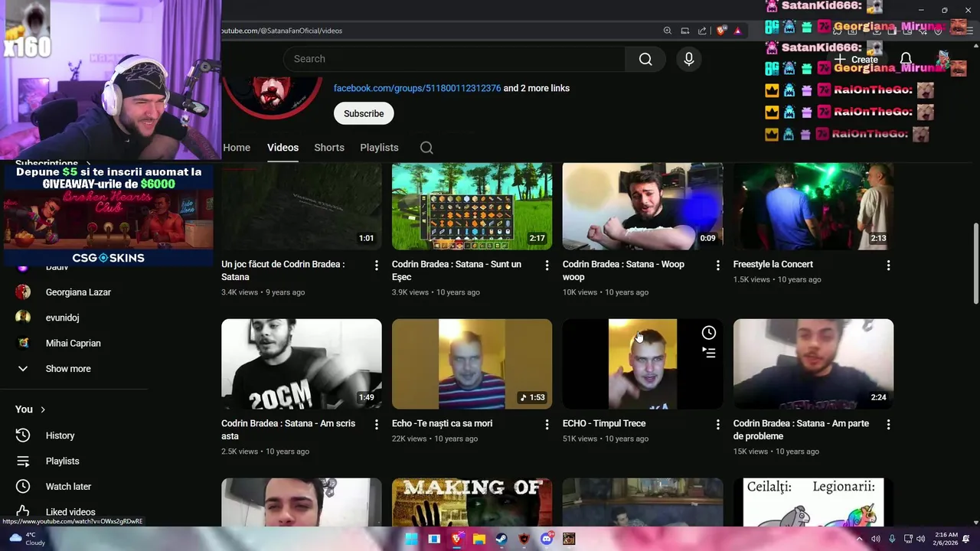Open the facebook.com/groups link

click(417, 88)
